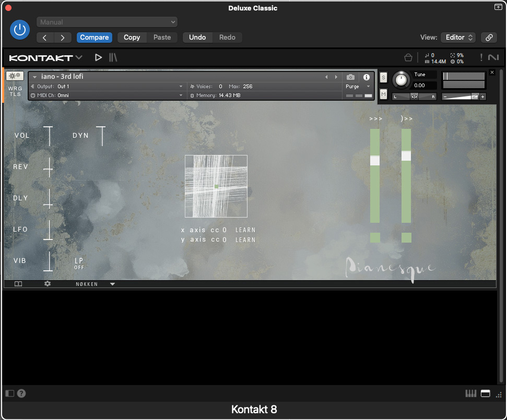Click the VOL slider control

(49, 136)
